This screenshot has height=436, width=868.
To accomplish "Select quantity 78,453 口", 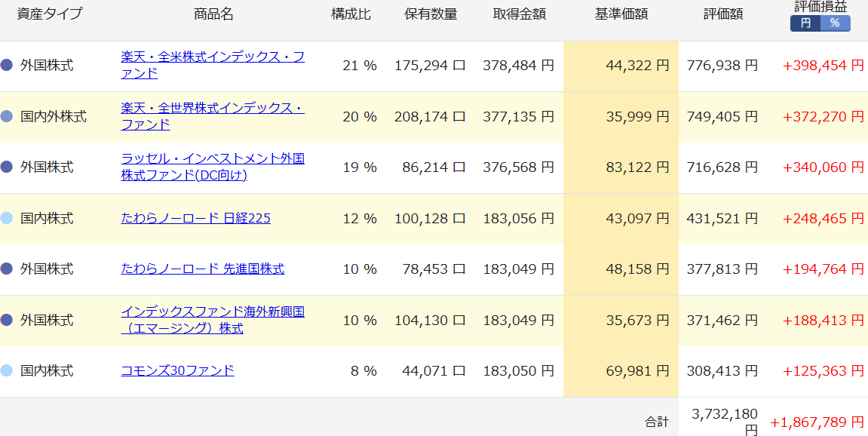I will [434, 269].
